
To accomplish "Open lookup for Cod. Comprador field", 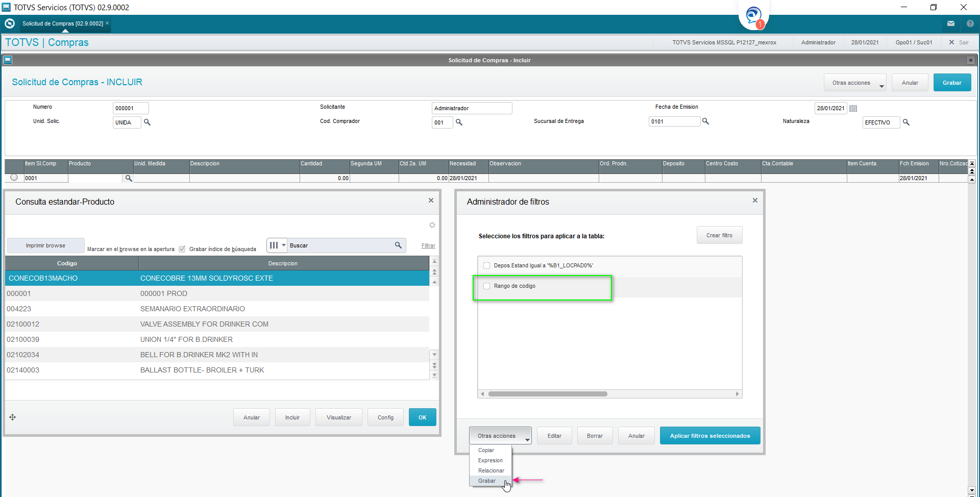I will click(x=459, y=122).
